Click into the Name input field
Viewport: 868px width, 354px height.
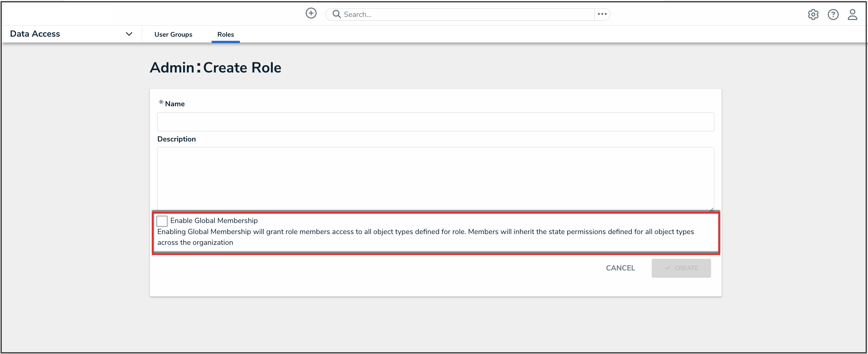[435, 122]
